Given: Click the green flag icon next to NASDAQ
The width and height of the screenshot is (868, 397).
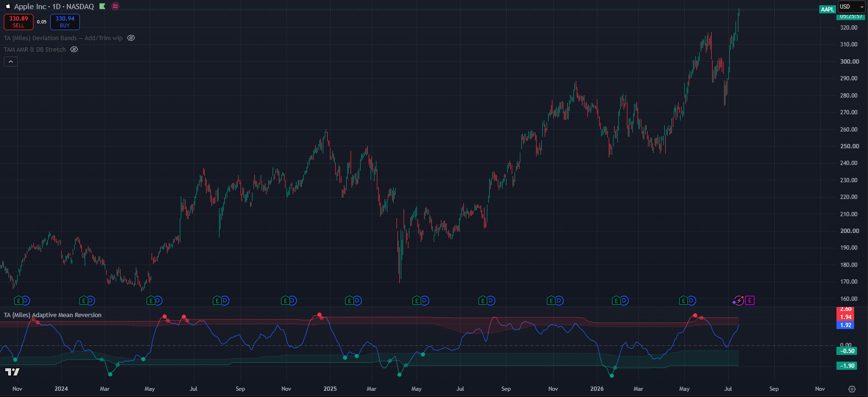Looking at the screenshot, I should click(x=102, y=6).
